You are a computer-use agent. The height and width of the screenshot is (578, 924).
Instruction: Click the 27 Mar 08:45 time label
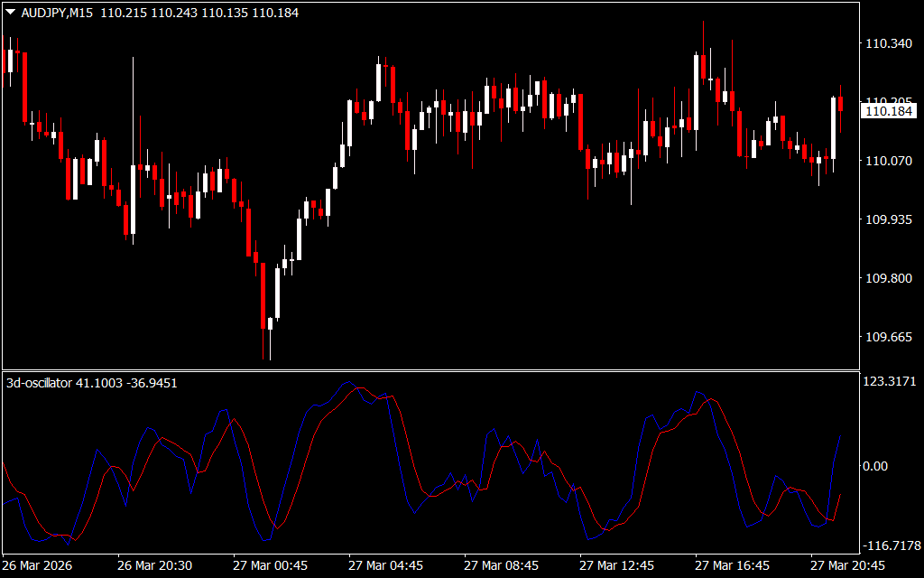[x=501, y=565]
